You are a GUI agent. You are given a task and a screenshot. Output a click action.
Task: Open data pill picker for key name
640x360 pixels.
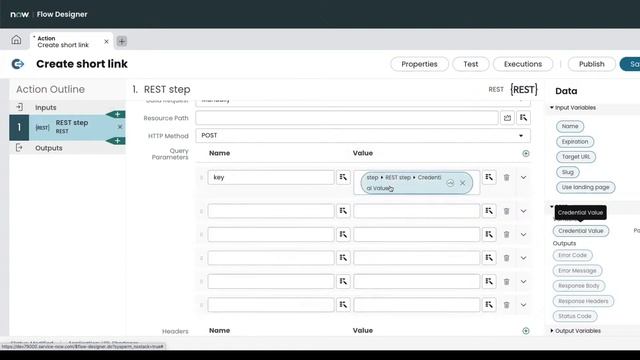(343, 177)
